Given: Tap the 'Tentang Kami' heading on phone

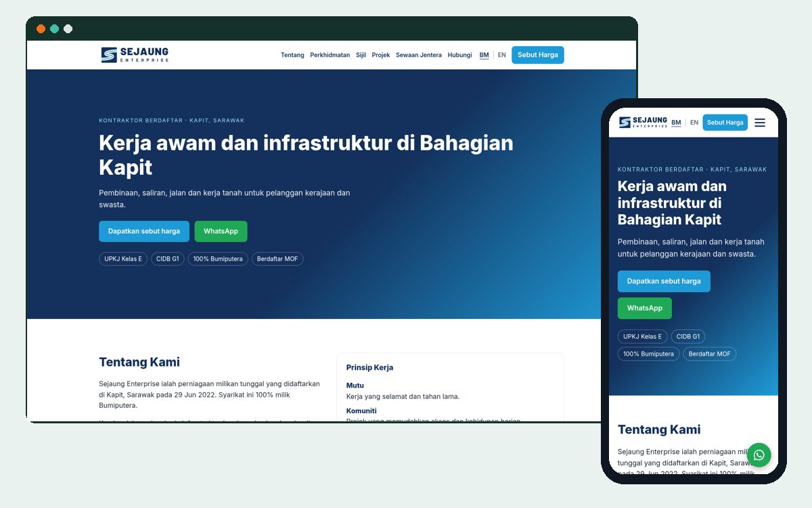Looking at the screenshot, I should click(659, 429).
